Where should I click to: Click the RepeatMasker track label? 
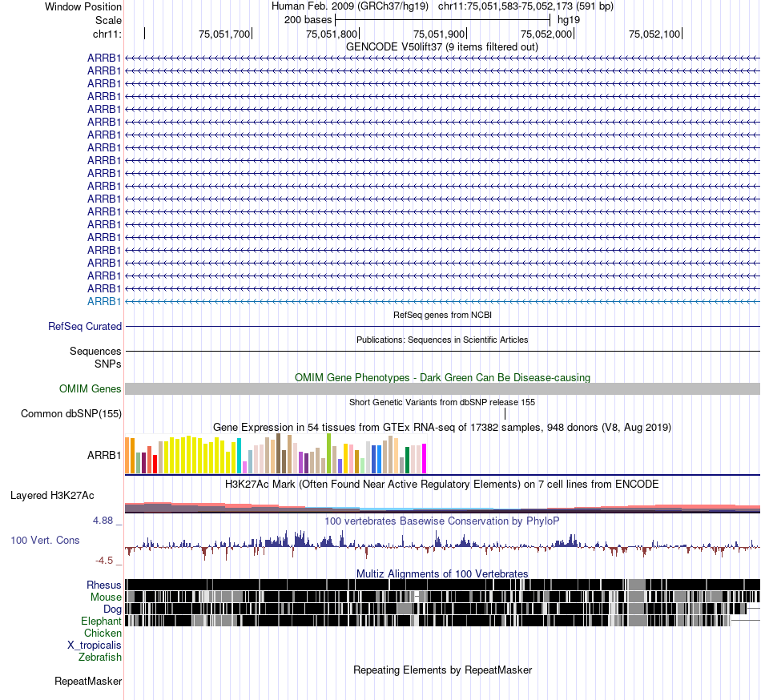88,681
